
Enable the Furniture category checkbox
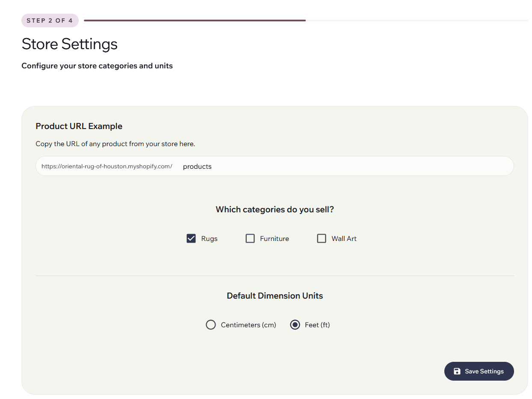250,238
